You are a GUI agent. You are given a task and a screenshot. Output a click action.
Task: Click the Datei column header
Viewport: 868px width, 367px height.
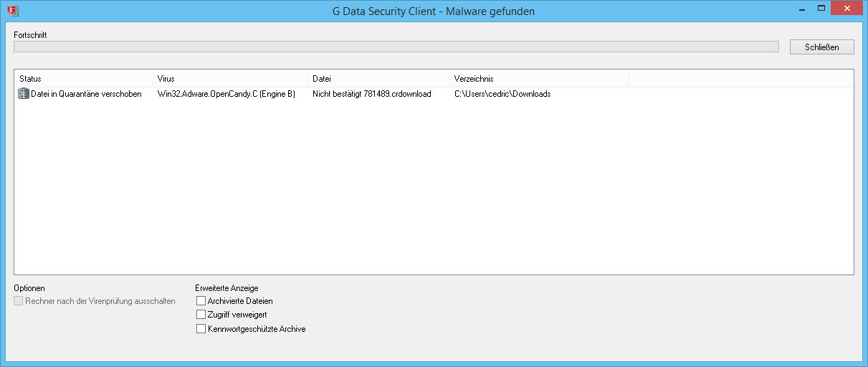pos(378,79)
